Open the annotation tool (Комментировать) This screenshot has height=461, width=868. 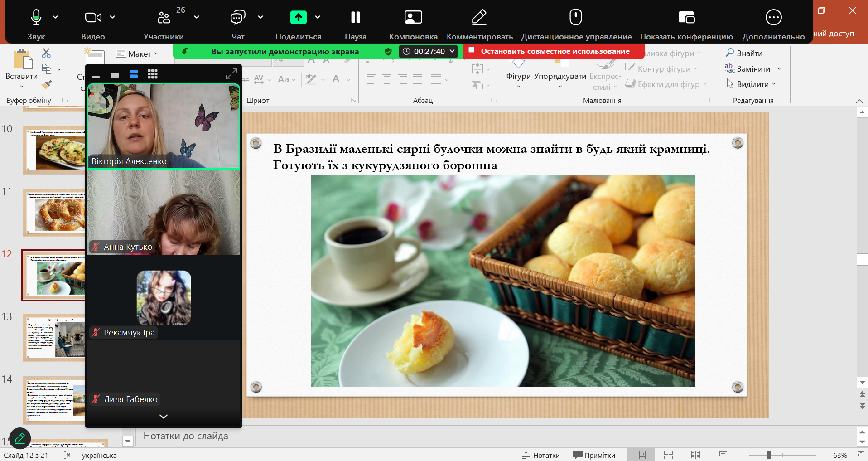(479, 18)
